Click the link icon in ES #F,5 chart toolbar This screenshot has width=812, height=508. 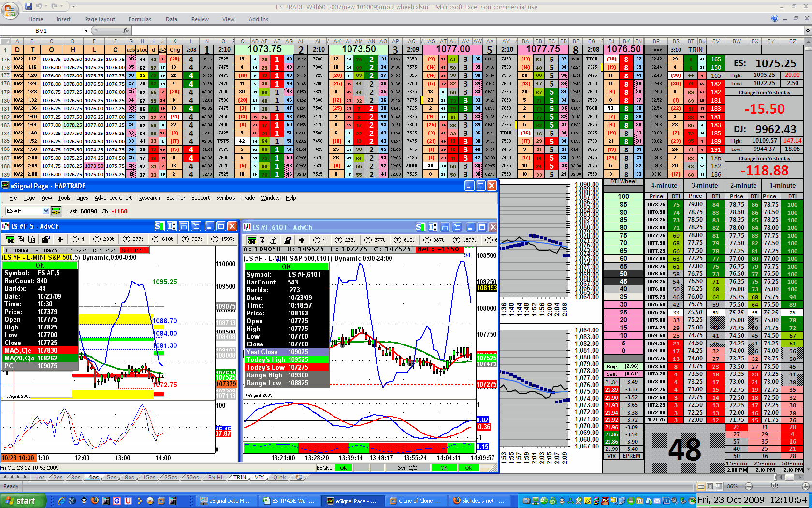pos(10,239)
